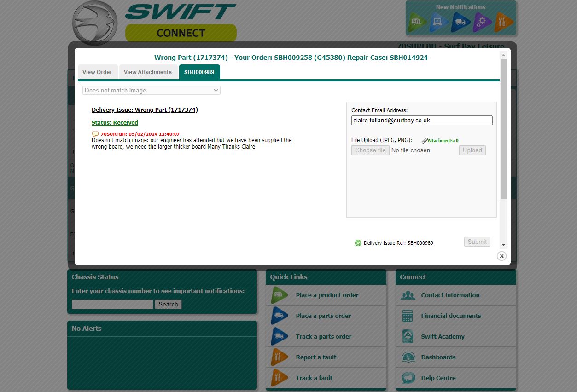
Task: Click the Connect panel header
Action: click(x=456, y=277)
